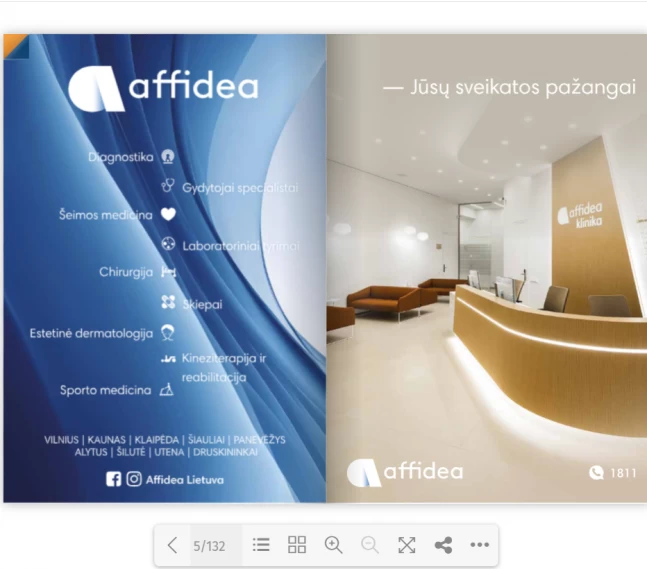Click the 'Jūsų sveikatos pažangai' slogan

coord(523,87)
